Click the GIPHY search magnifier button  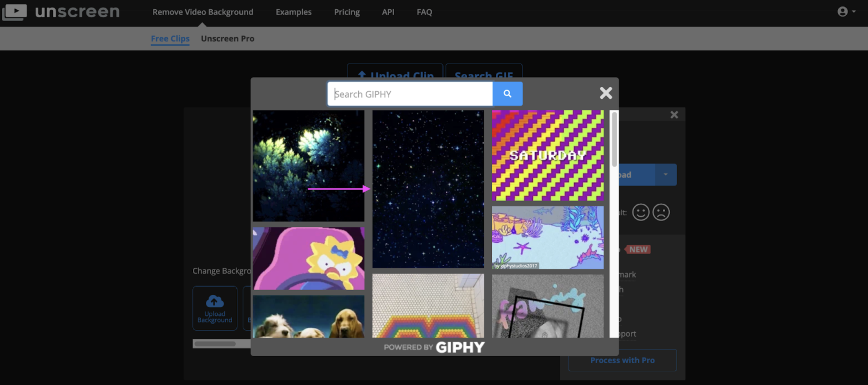[x=507, y=94]
